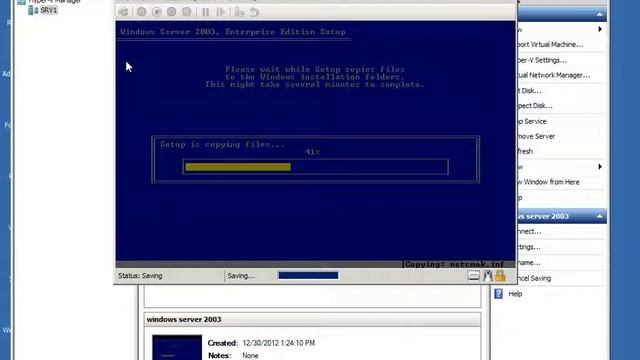Click the 'Copying: netcmak.inf' status line

[453, 264]
